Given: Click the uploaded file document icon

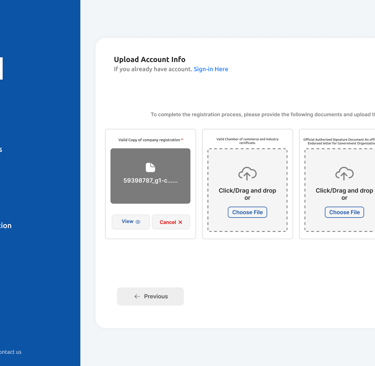Looking at the screenshot, I should click(150, 167).
